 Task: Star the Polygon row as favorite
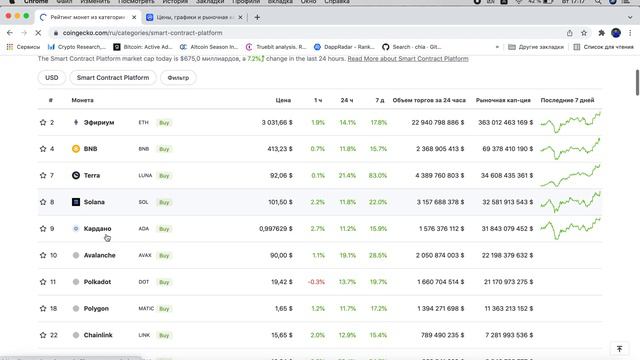click(x=43, y=309)
